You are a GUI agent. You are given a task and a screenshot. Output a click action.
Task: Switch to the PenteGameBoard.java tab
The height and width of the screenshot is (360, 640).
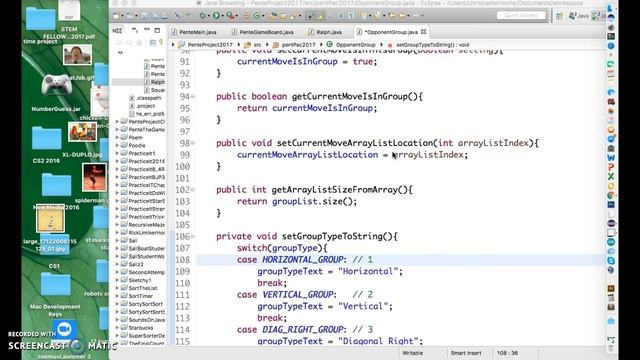pos(262,32)
